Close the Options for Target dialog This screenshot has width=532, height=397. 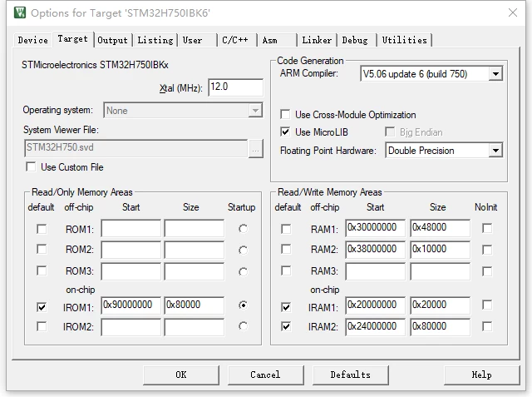coord(513,13)
